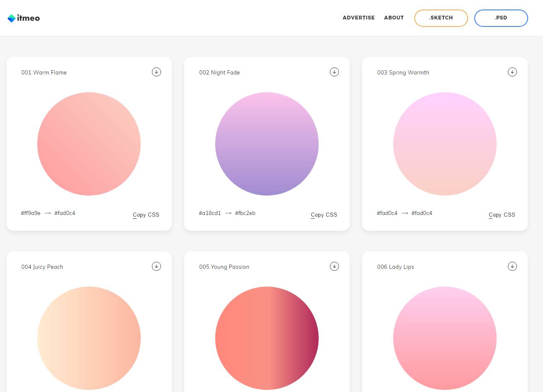543x392 pixels.
Task: Click the itmeo logo
Action: pos(24,18)
